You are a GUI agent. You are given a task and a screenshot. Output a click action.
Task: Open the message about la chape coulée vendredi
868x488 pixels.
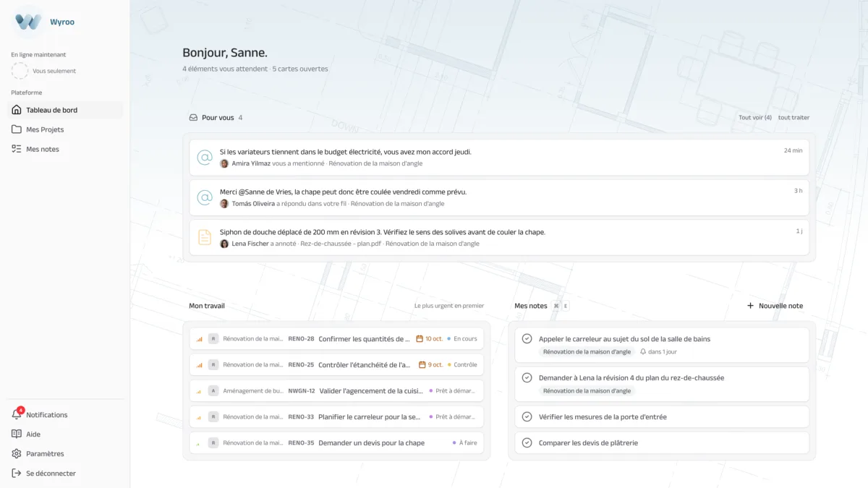click(x=499, y=198)
